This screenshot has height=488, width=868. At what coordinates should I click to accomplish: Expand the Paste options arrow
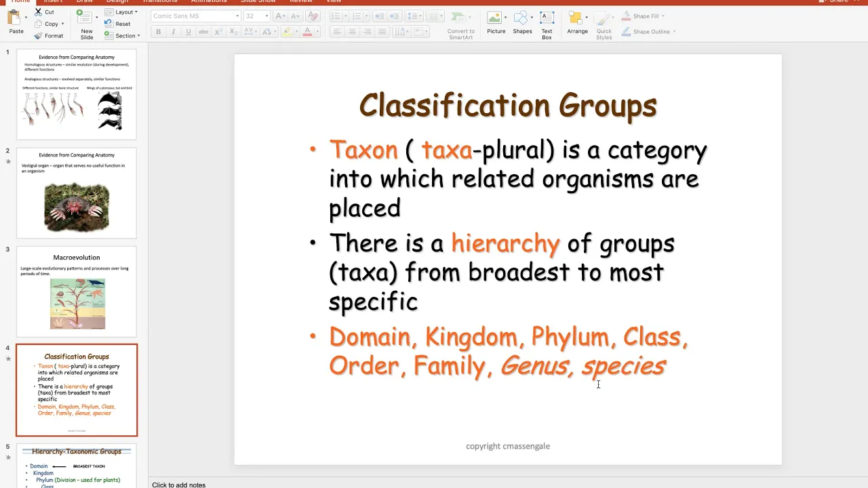(x=26, y=18)
